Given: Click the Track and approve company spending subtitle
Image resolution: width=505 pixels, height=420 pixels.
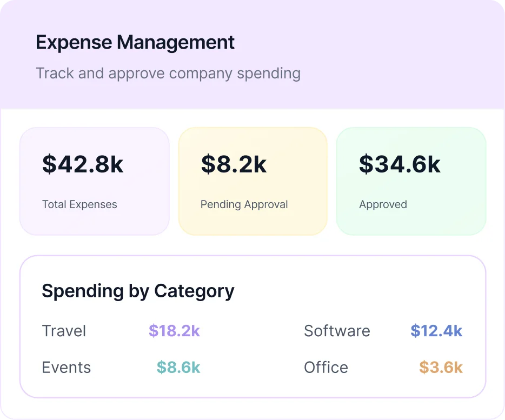Looking at the screenshot, I should 168,73.
